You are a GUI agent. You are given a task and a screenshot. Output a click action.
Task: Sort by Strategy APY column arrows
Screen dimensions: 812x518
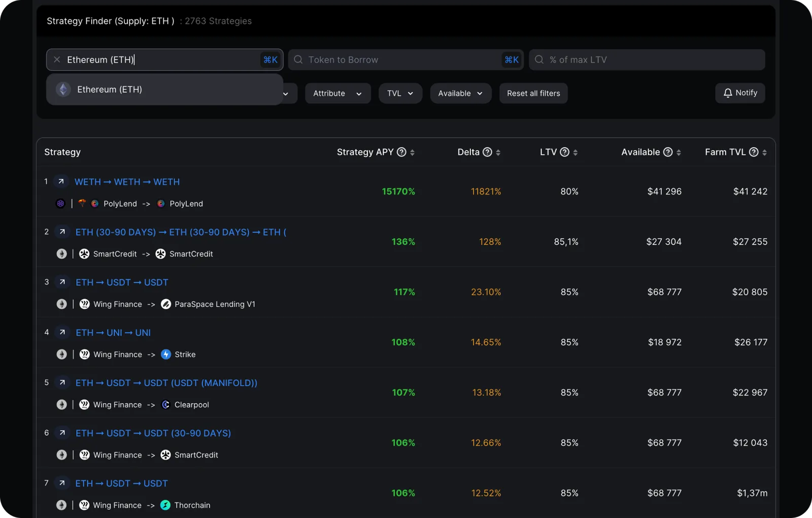click(412, 152)
